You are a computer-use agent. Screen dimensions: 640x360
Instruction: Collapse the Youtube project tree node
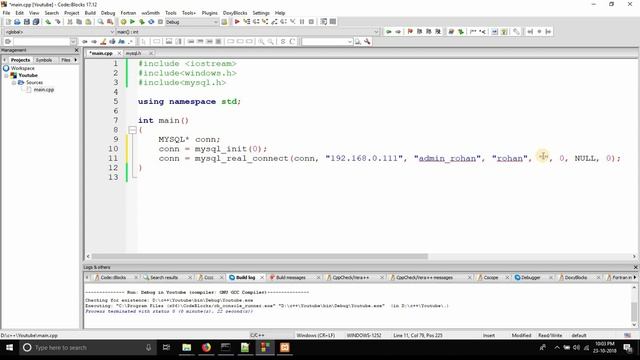coord(6,76)
